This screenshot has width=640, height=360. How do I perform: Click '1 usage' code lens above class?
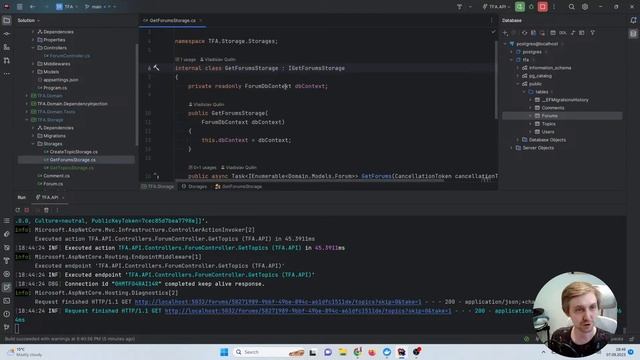185,60
